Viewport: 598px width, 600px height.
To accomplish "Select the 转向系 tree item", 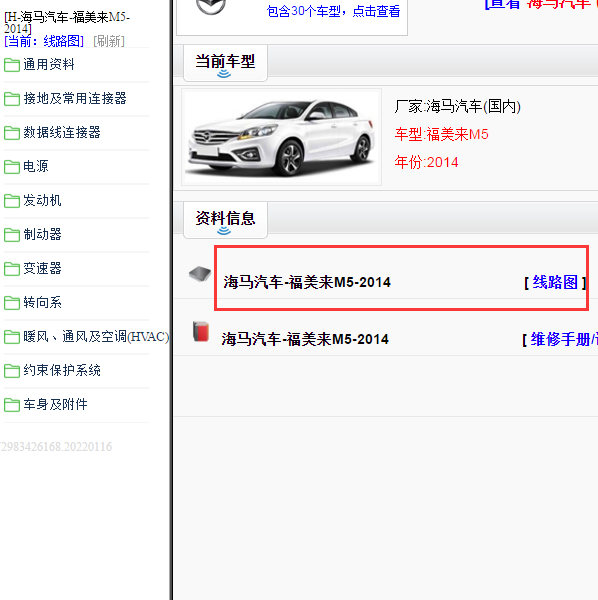I will pyautogui.click(x=42, y=302).
